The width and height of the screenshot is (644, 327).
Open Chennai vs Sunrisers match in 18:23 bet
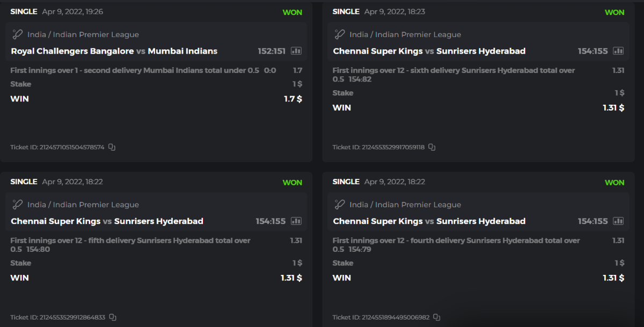coord(429,51)
